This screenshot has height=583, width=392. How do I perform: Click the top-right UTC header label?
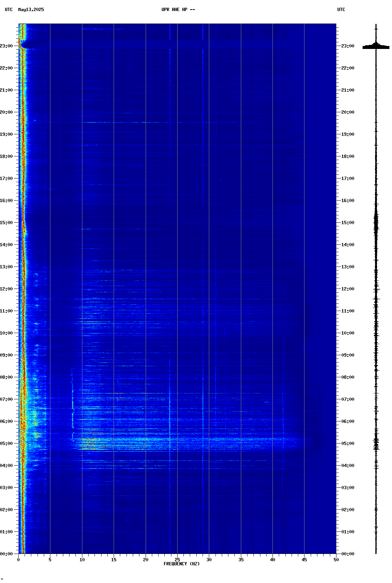(341, 10)
